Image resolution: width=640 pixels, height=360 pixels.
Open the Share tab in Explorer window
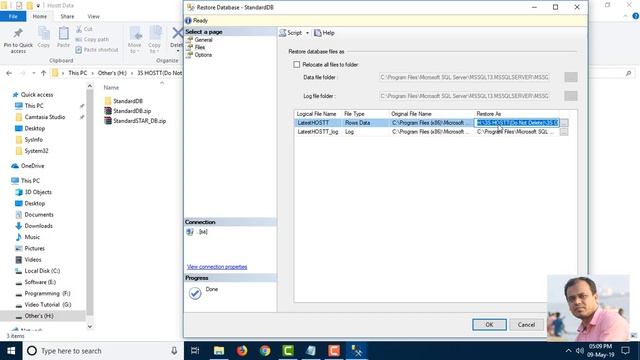point(67,16)
